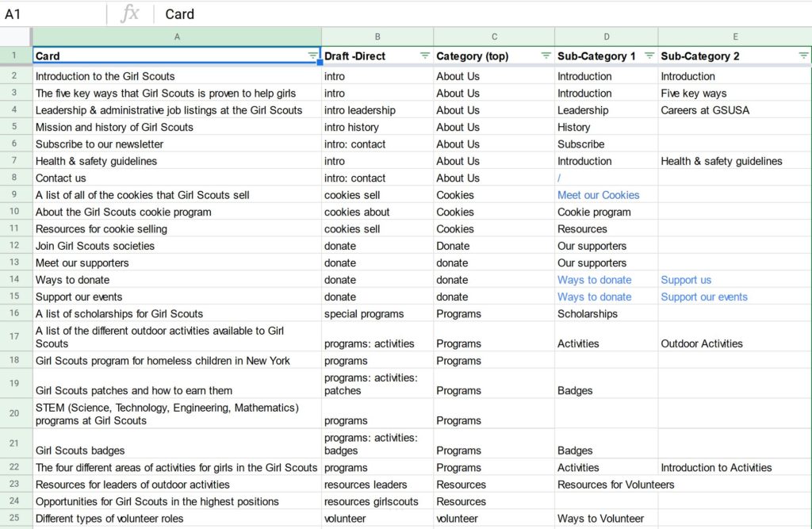Select the Sub-Category 1 header cell

pos(607,56)
